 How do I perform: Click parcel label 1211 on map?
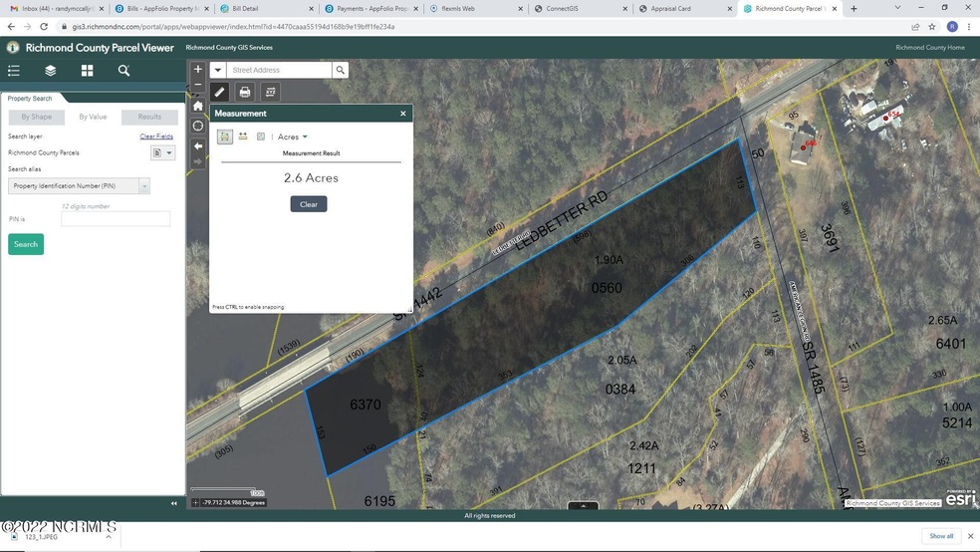click(641, 469)
